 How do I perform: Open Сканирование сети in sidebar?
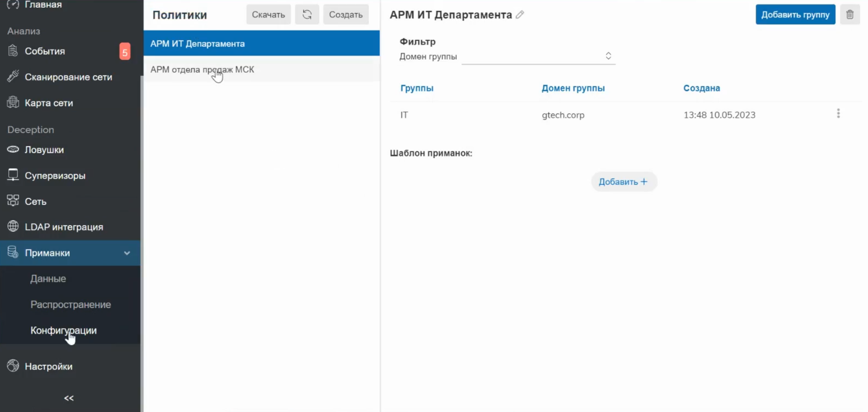point(68,77)
